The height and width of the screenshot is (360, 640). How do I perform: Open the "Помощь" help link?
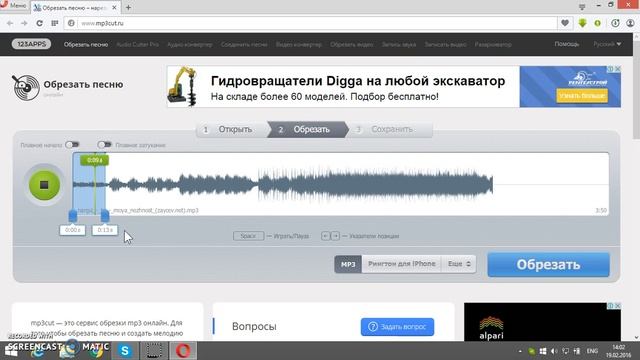(x=567, y=44)
